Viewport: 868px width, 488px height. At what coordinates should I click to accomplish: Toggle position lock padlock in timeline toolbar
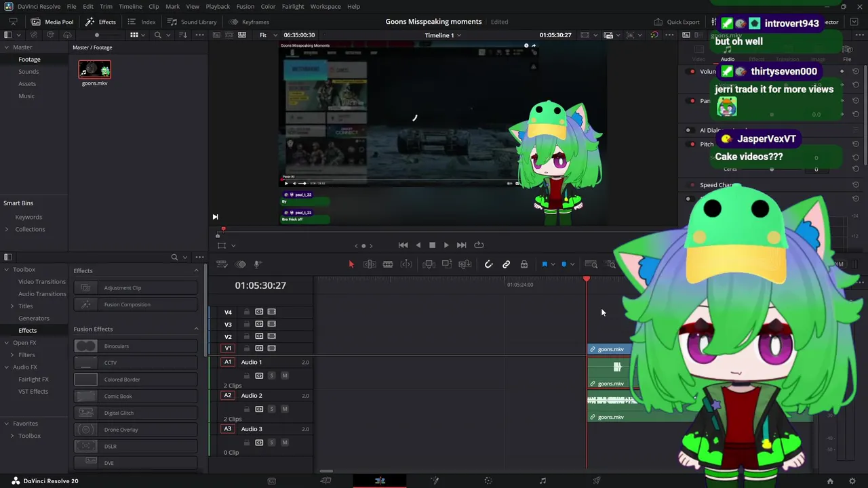[x=524, y=264]
